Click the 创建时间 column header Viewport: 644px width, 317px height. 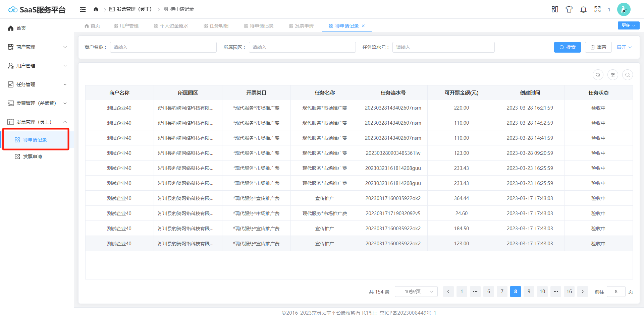pyautogui.click(x=530, y=93)
